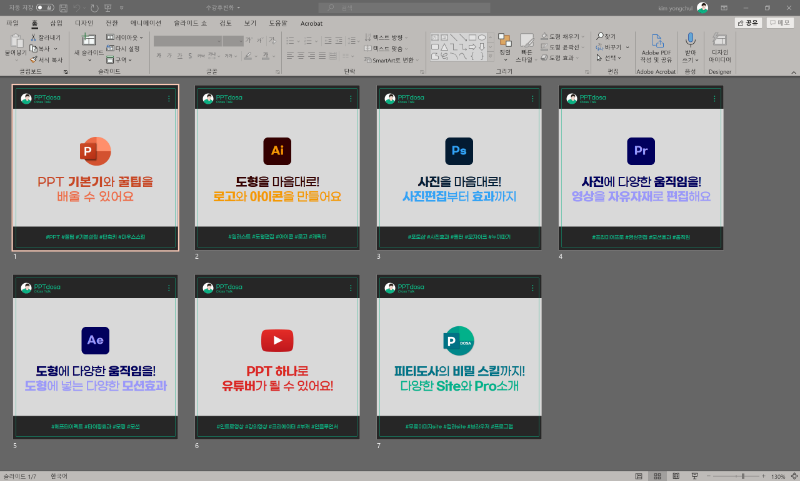The width and height of the screenshot is (800, 481).
Task: Click the Comments button
Action: (x=780, y=21)
